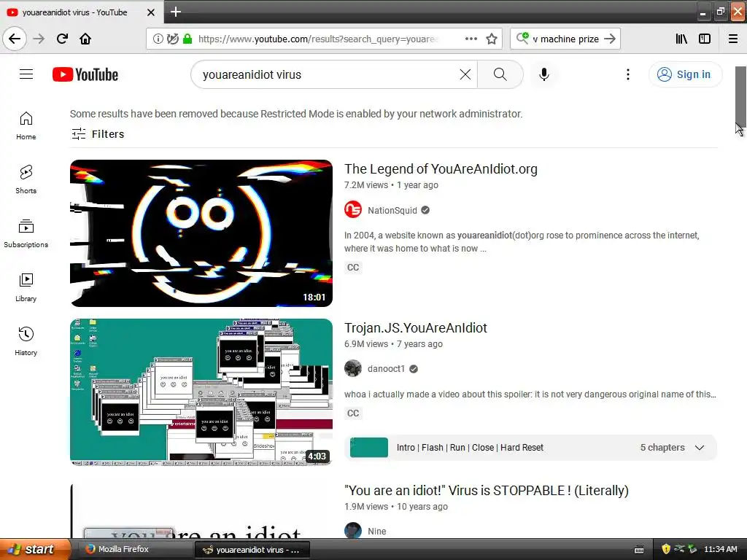
Task: Close the youareanidiot virus YouTube tab
Action: [x=150, y=12]
